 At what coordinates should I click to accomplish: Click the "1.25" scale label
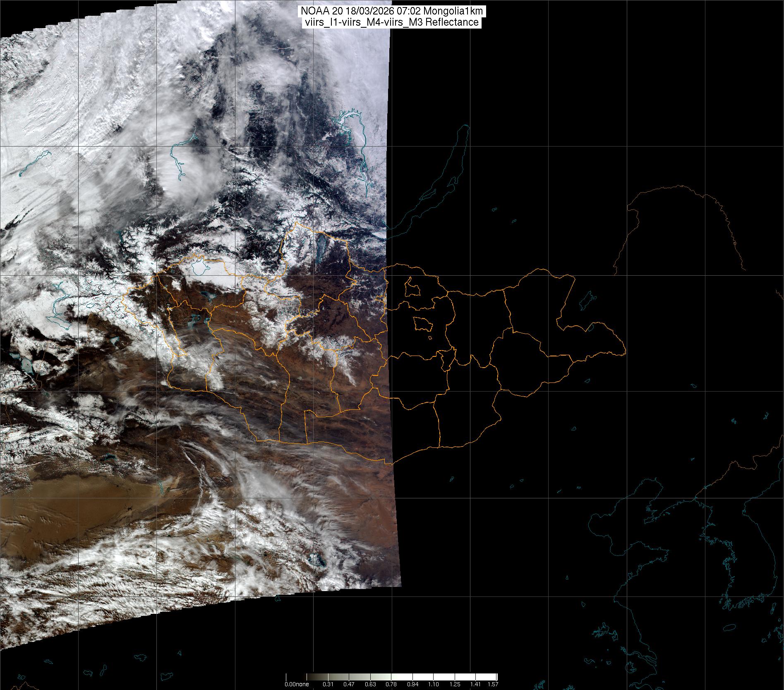click(x=455, y=684)
